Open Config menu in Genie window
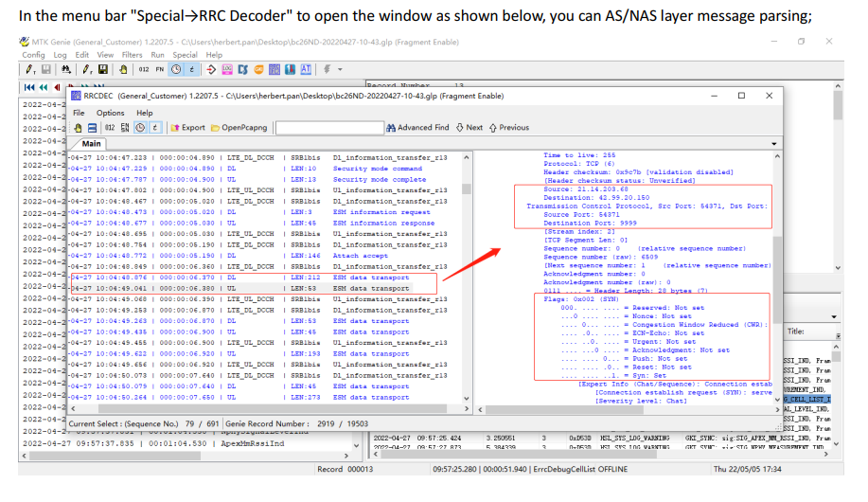Viewport: 868px width, 502px height. click(33, 55)
